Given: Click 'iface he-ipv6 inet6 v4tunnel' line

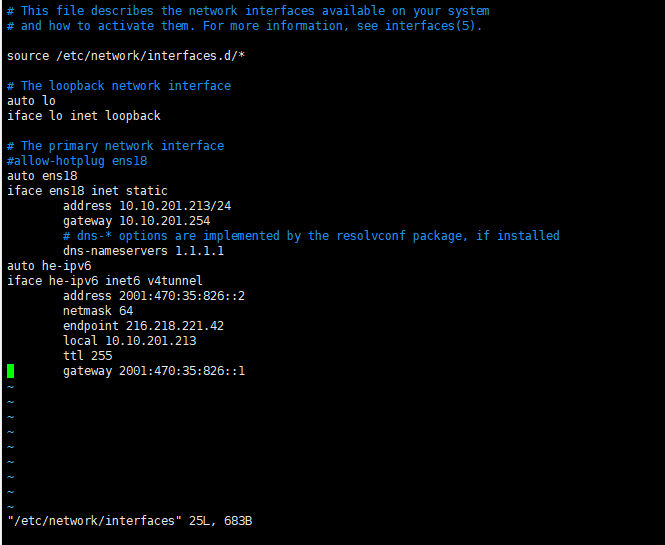Looking at the screenshot, I should [104, 281].
